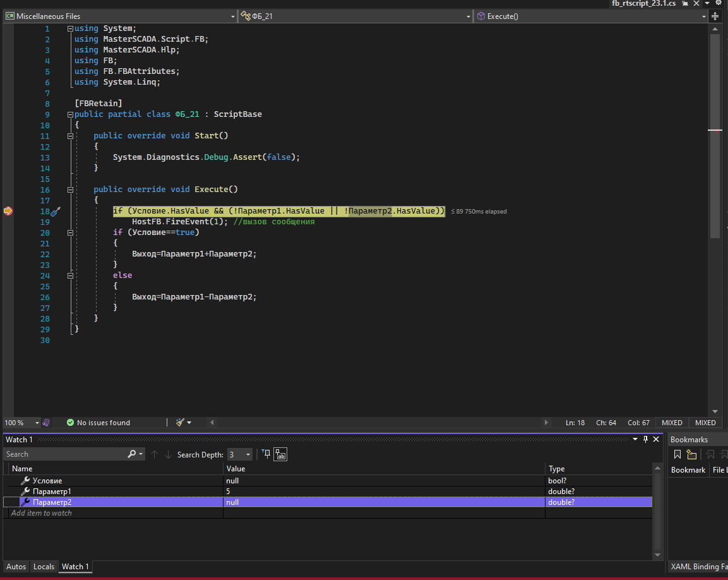Click the Ln: 18 status indicator
728x580 pixels.
click(x=575, y=423)
